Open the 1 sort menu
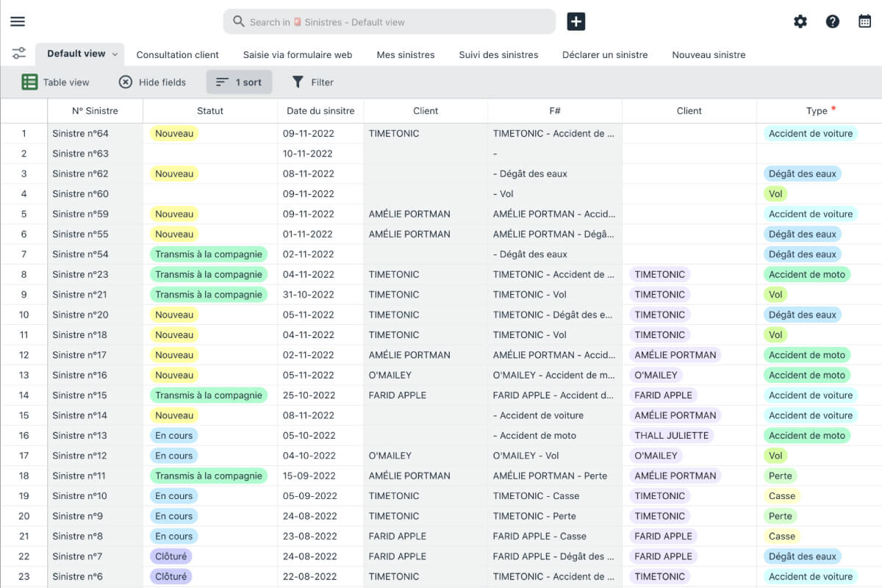This screenshot has height=588, width=882. tap(239, 82)
